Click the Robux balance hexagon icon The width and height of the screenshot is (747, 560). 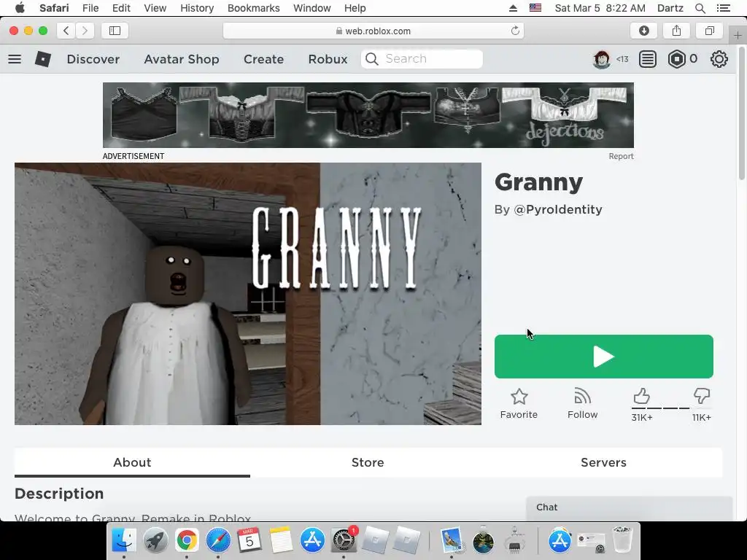click(x=676, y=59)
